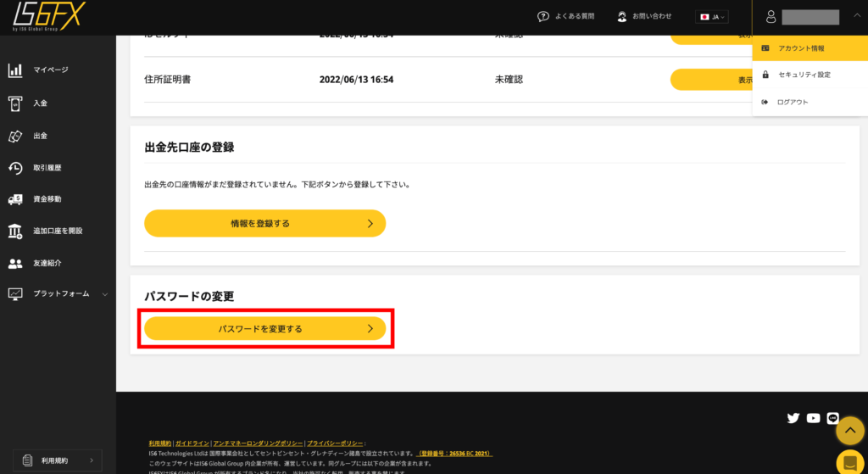
Task: Open the LINE link icon
Action: [x=832, y=418]
